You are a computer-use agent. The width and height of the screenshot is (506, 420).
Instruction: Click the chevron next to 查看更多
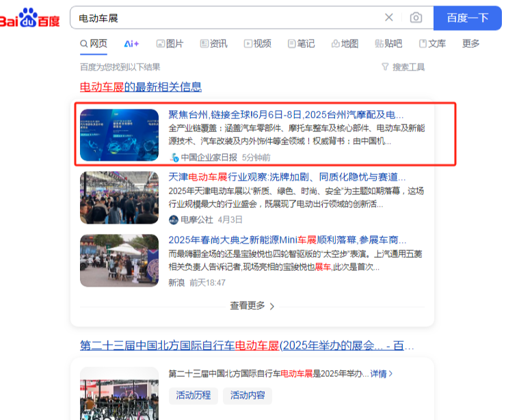pyautogui.click(x=272, y=306)
